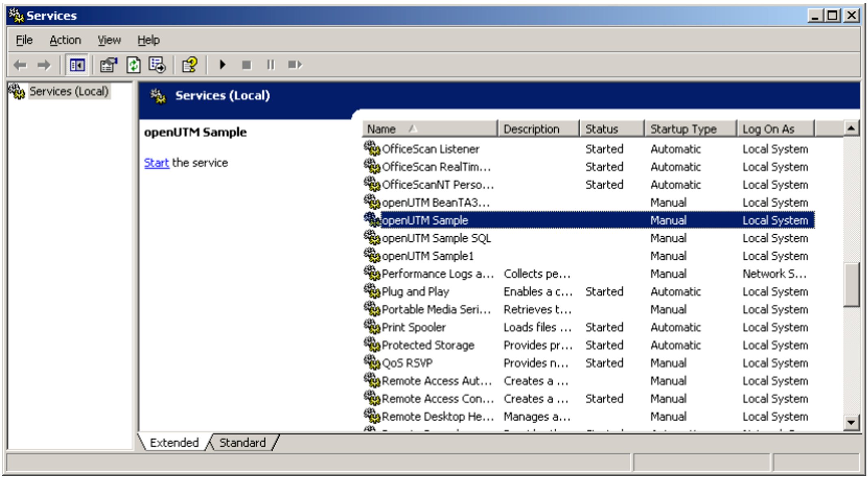Open the Action menu
This screenshot has width=868, height=478.
(65, 40)
